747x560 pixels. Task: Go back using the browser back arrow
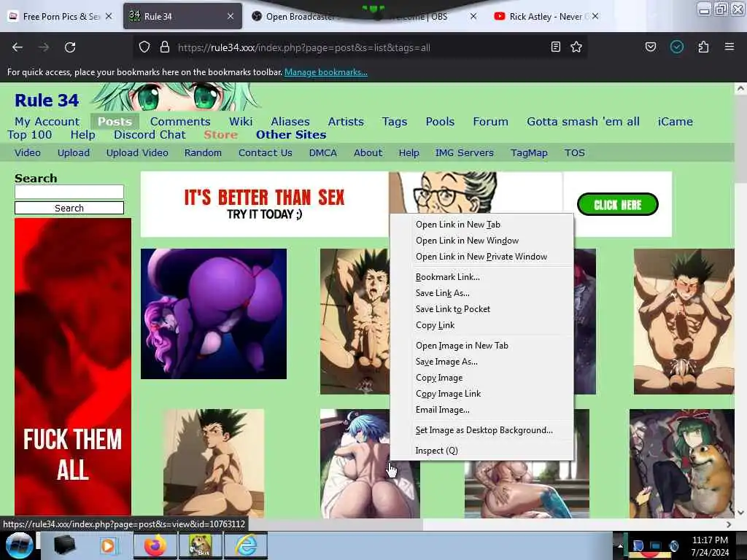coord(18,47)
